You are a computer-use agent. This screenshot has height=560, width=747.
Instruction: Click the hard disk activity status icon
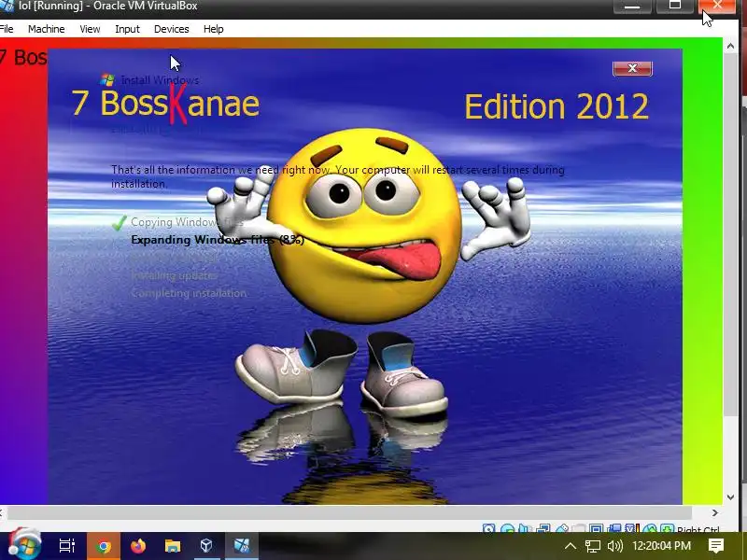pyautogui.click(x=488, y=528)
